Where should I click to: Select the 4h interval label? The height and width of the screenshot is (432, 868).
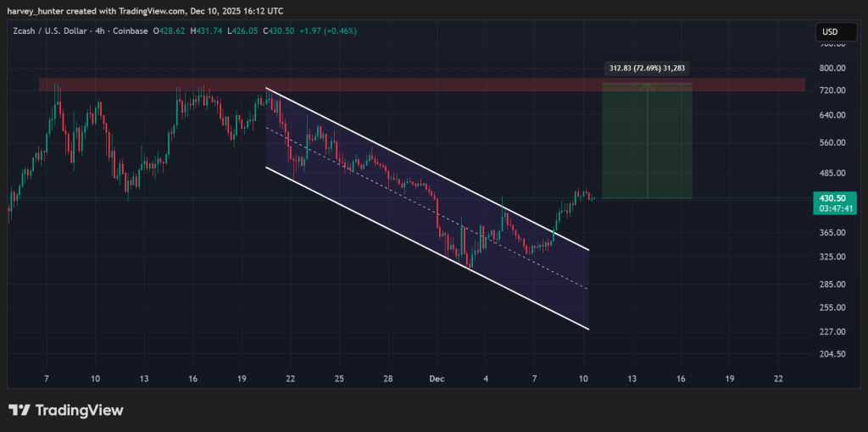pos(103,31)
